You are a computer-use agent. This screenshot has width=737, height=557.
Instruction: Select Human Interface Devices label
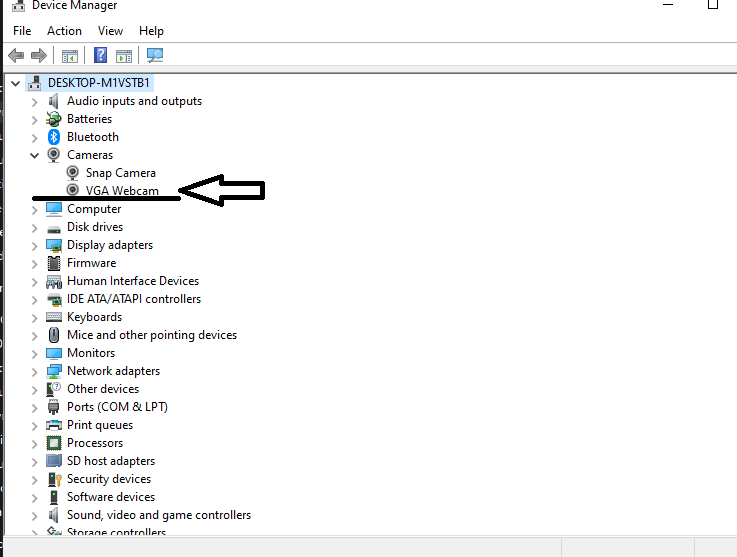tap(133, 281)
